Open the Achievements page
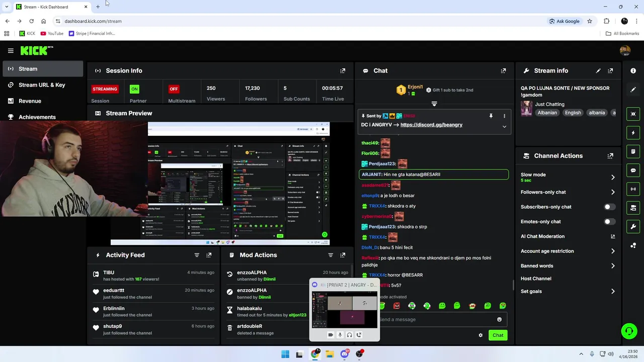The width and height of the screenshot is (644, 362). pos(43,117)
